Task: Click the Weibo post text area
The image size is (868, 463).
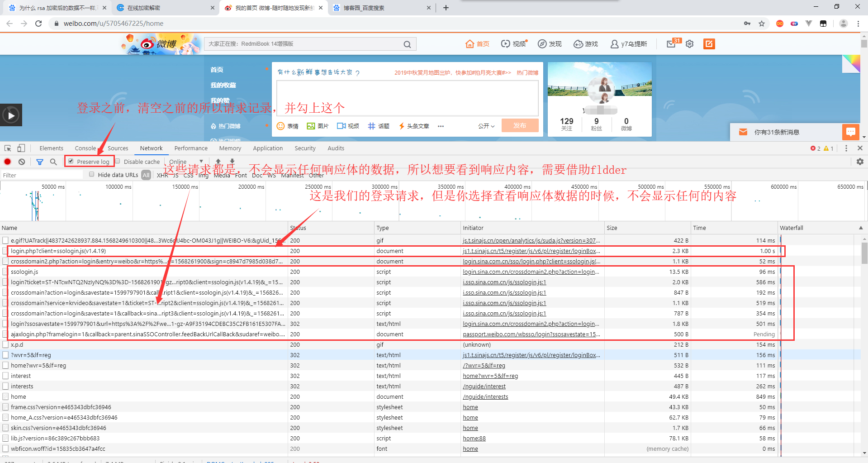Action: (407, 98)
